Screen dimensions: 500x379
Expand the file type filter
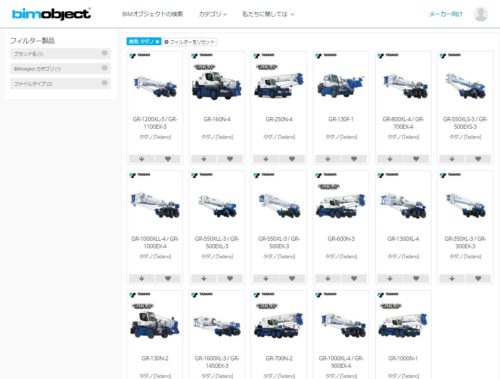[60, 83]
